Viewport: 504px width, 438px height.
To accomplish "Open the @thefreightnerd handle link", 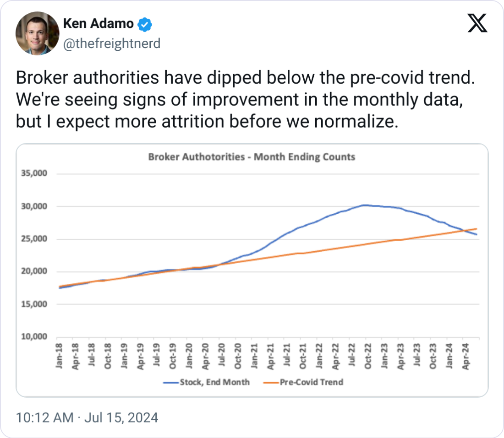I will pos(111,43).
